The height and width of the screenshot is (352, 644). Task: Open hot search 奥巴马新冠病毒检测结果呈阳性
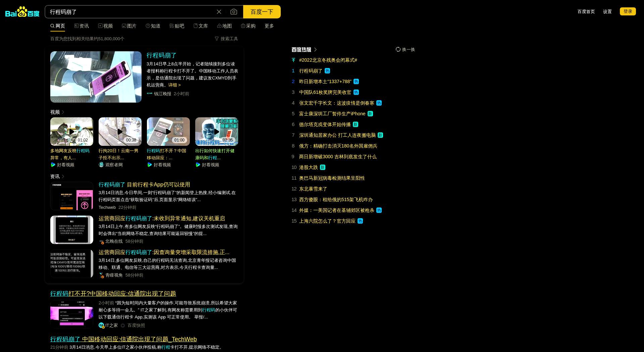(x=332, y=178)
